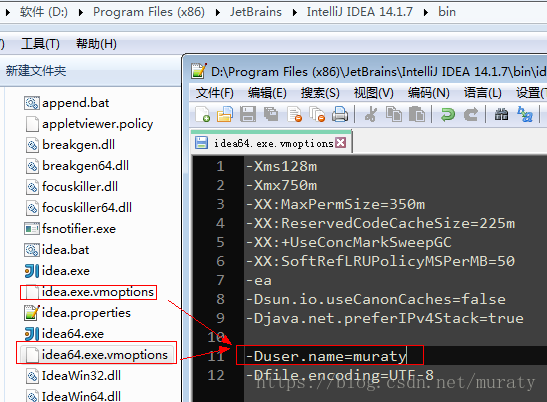Click the IntelliJ IDEA 14.1.7 breadcrumb segment
Image resolution: width=547 pixels, height=402 pixels.
pos(360,12)
